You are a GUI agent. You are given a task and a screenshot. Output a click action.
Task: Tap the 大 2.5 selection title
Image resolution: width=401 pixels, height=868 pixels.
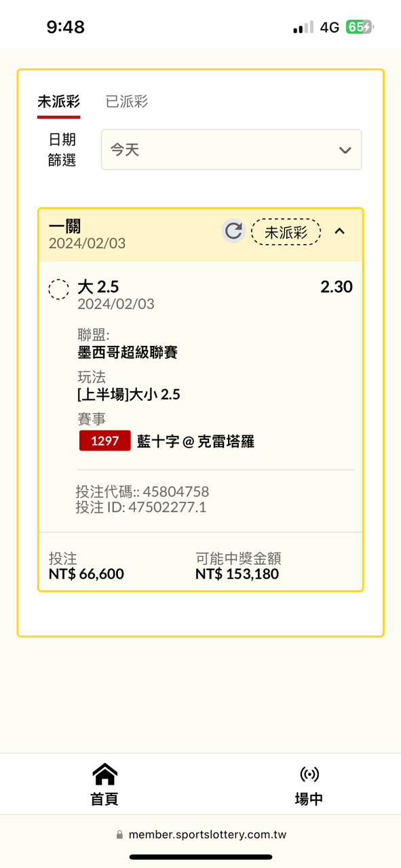pos(98,287)
